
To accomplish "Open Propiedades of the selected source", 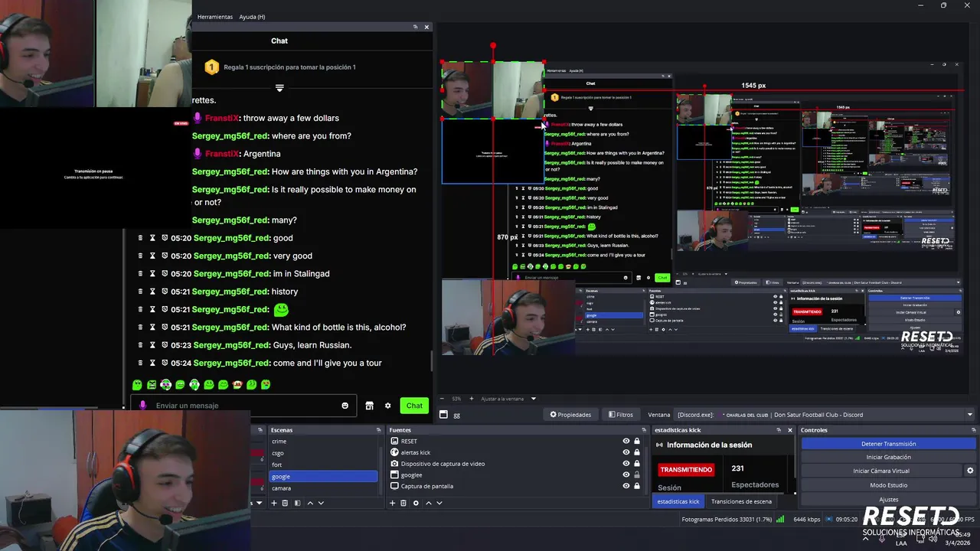I will [x=571, y=415].
